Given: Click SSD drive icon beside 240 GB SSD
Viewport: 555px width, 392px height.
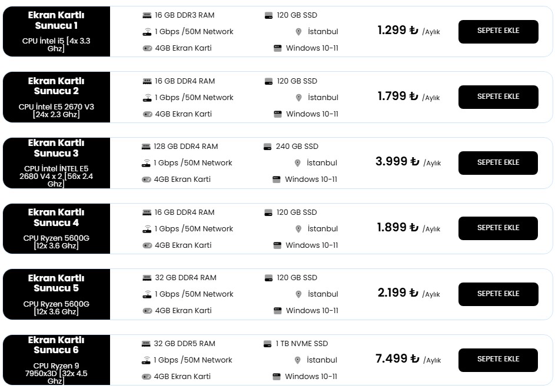Looking at the screenshot, I should click(x=268, y=147).
